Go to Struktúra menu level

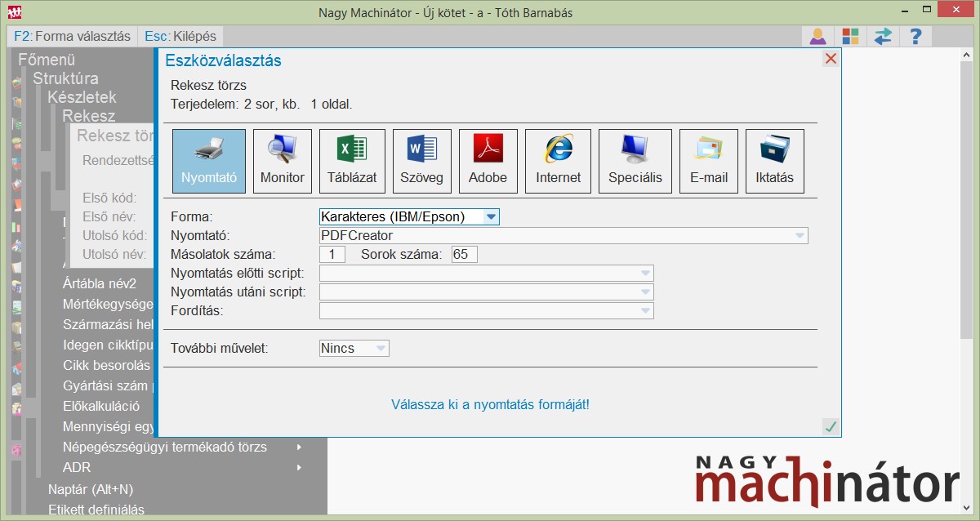[x=65, y=78]
